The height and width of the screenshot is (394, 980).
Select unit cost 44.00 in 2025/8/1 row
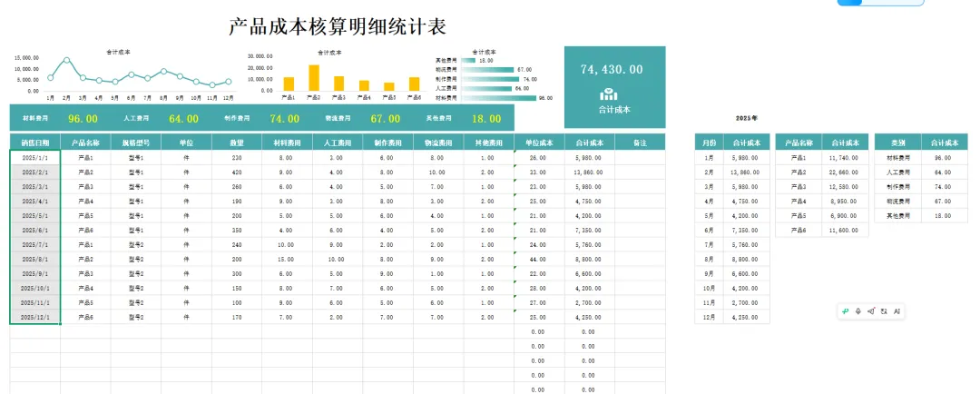click(539, 259)
